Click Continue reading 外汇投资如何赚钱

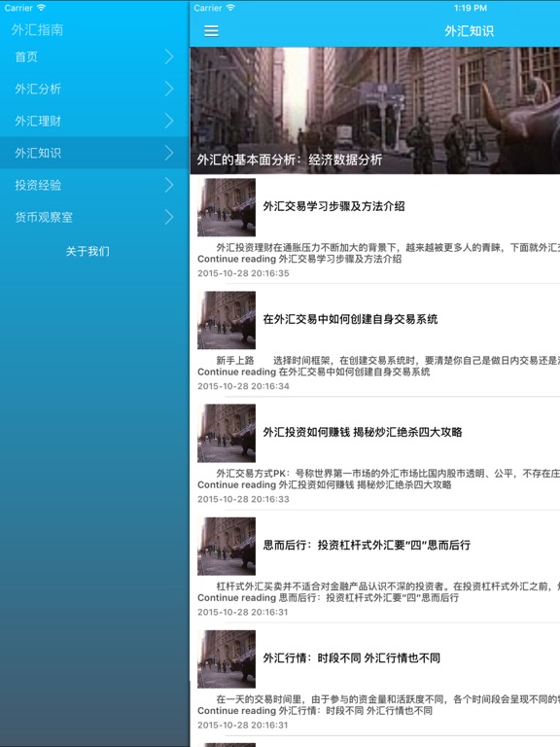click(325, 485)
